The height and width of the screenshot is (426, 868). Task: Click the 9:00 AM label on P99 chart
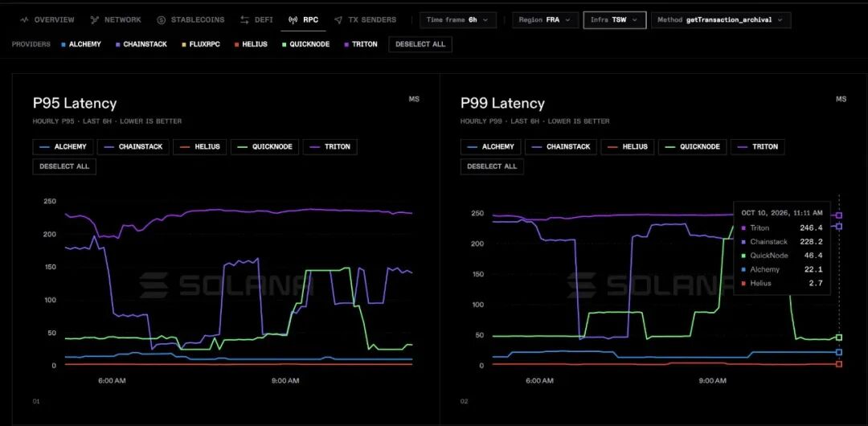point(713,381)
